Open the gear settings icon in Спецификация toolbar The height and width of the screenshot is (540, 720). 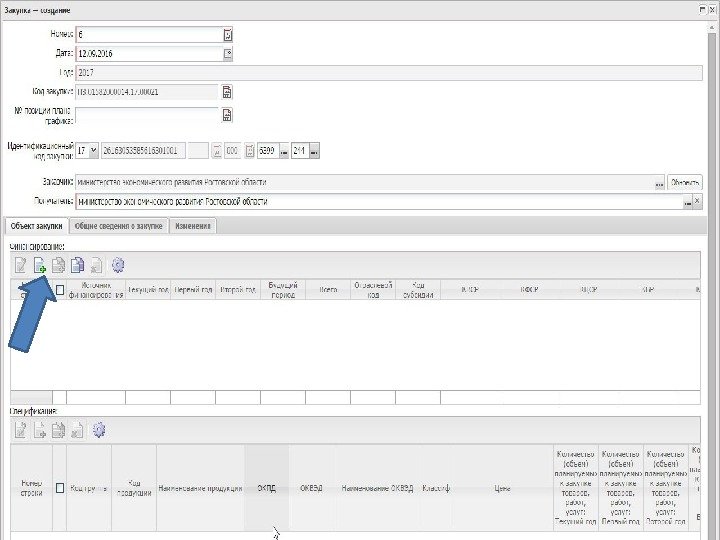coord(99,430)
